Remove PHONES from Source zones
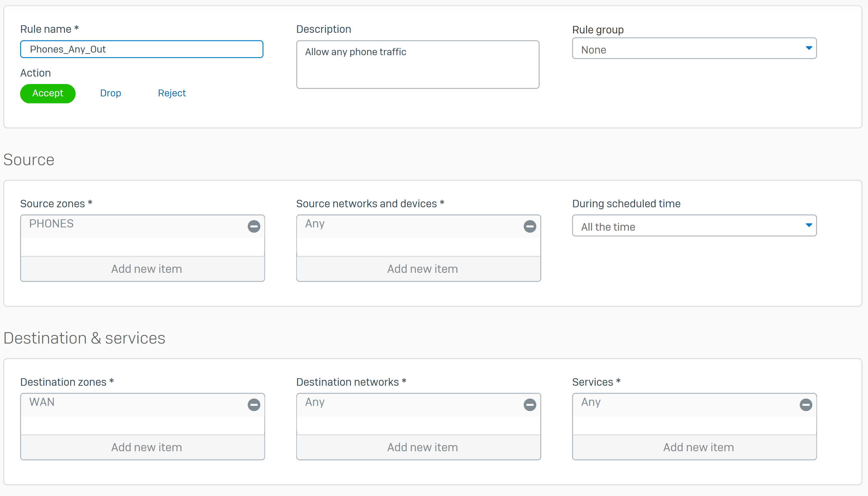The image size is (868, 496). pyautogui.click(x=254, y=226)
